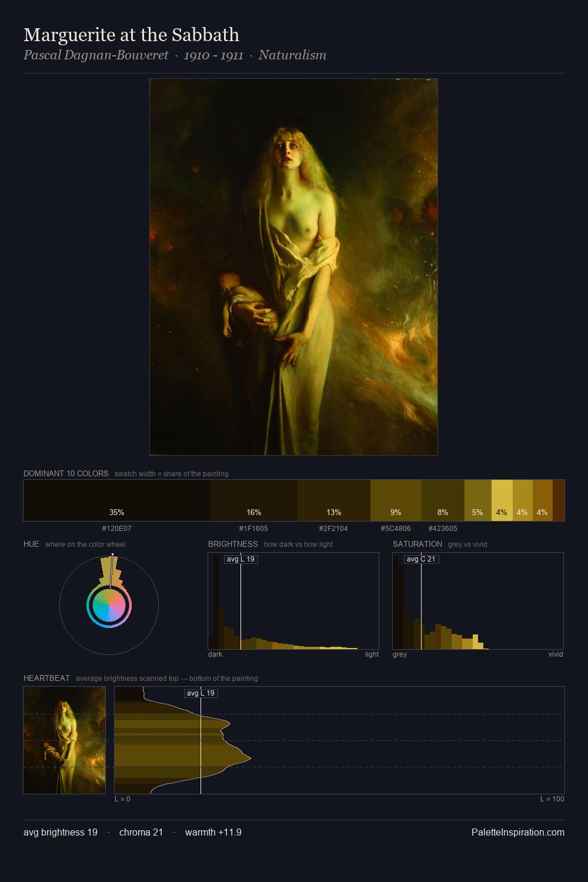The width and height of the screenshot is (588, 882).
Task: Click the 5% mustard swatch
Action: pyautogui.click(x=478, y=500)
